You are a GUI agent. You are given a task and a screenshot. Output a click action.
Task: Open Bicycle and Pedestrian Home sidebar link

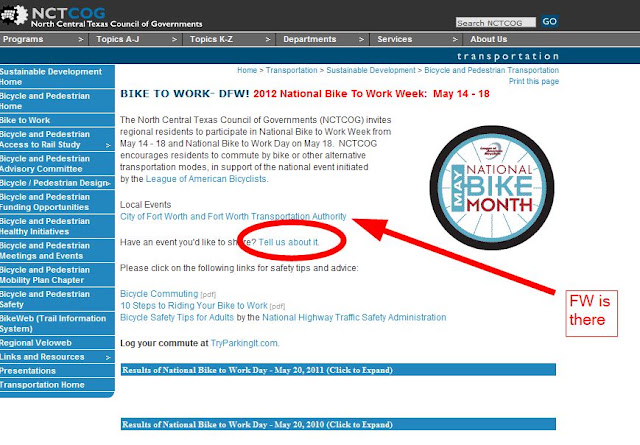pos(57,101)
